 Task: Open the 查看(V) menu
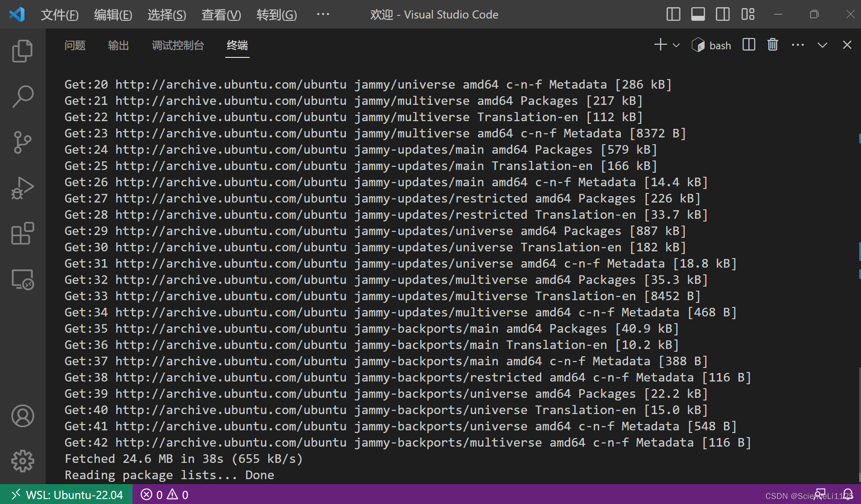(221, 15)
